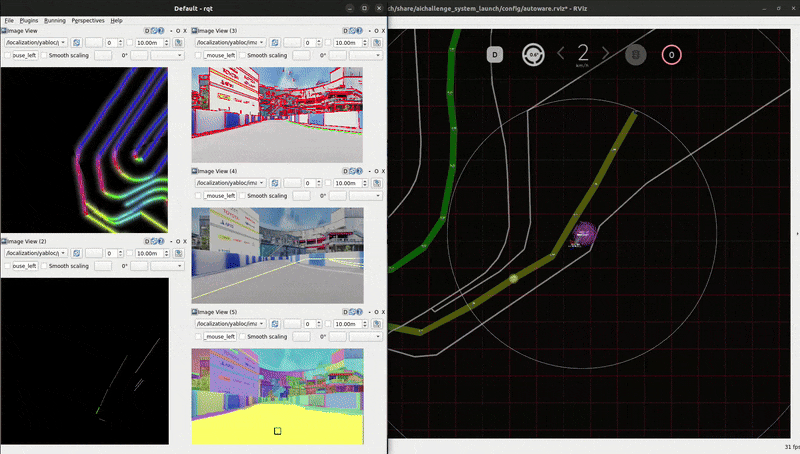This screenshot has height=454, width=800.
Task: Click rotate left button in Image View (5)
Action: pyautogui.click(x=302, y=337)
